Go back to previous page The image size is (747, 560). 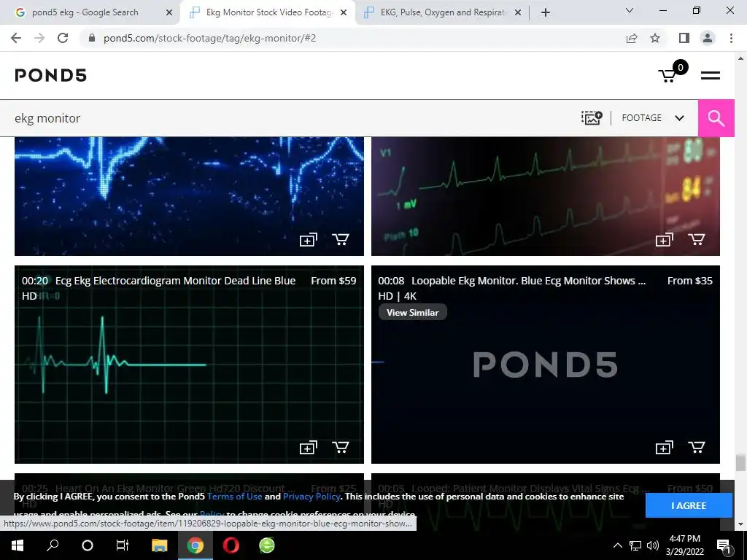tap(16, 38)
